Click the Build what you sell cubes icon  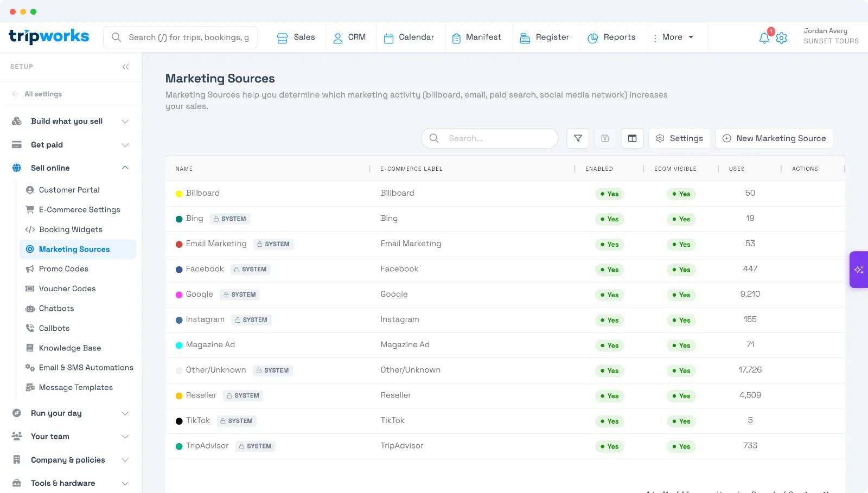coord(17,121)
